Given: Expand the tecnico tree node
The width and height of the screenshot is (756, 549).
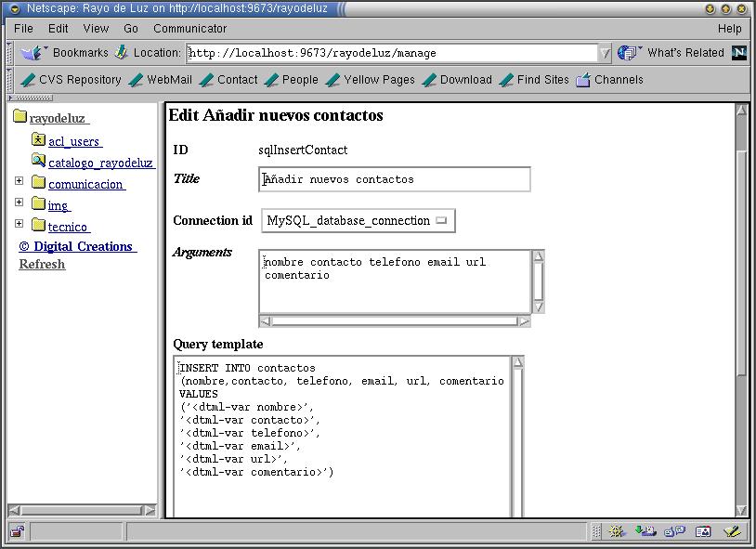Looking at the screenshot, I should point(19,223).
